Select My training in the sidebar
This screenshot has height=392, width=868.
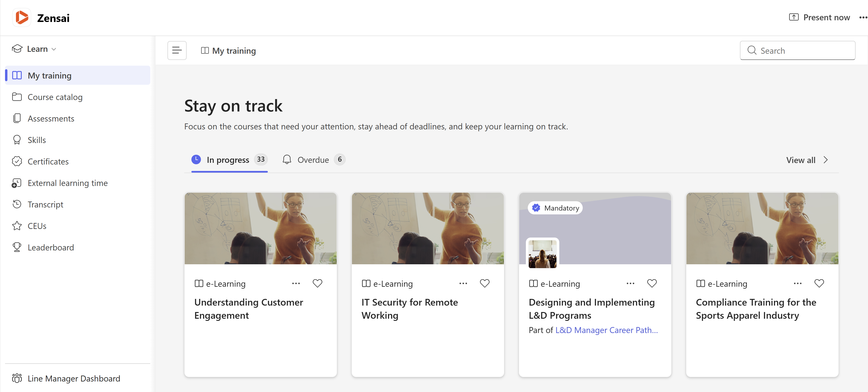click(78, 75)
